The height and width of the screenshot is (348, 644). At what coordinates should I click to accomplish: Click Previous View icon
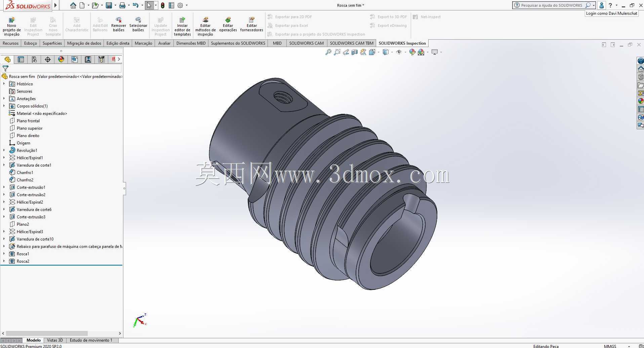[346, 52]
